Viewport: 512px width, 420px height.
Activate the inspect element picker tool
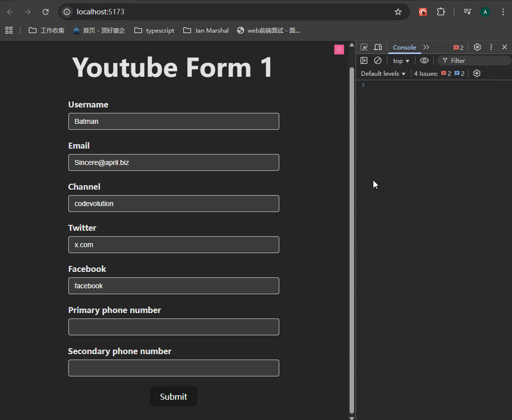coord(364,47)
